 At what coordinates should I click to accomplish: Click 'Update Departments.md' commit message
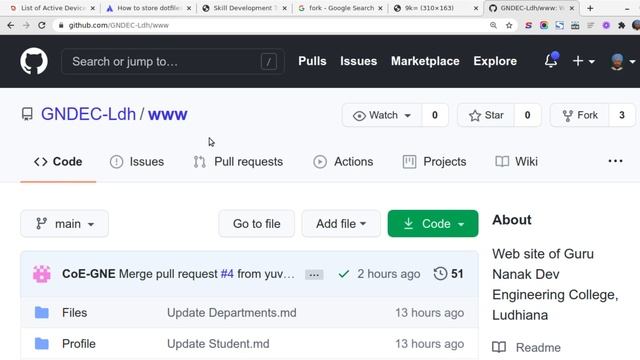point(231,313)
